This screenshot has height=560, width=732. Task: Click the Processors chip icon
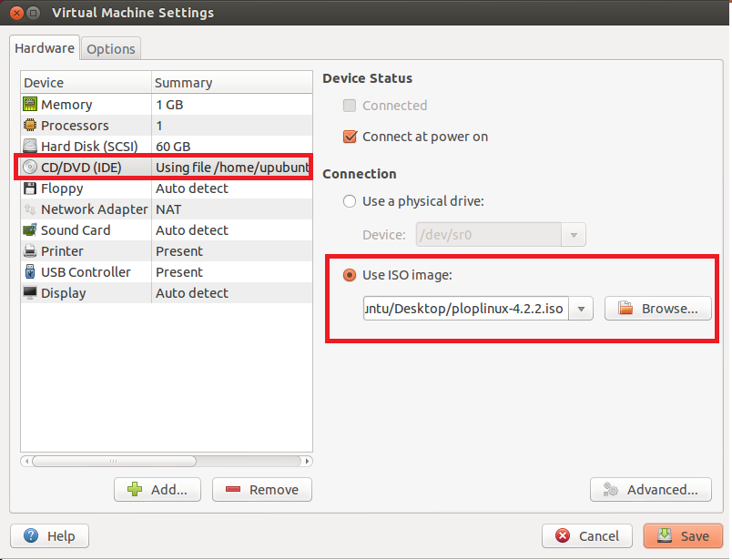[x=31, y=125]
